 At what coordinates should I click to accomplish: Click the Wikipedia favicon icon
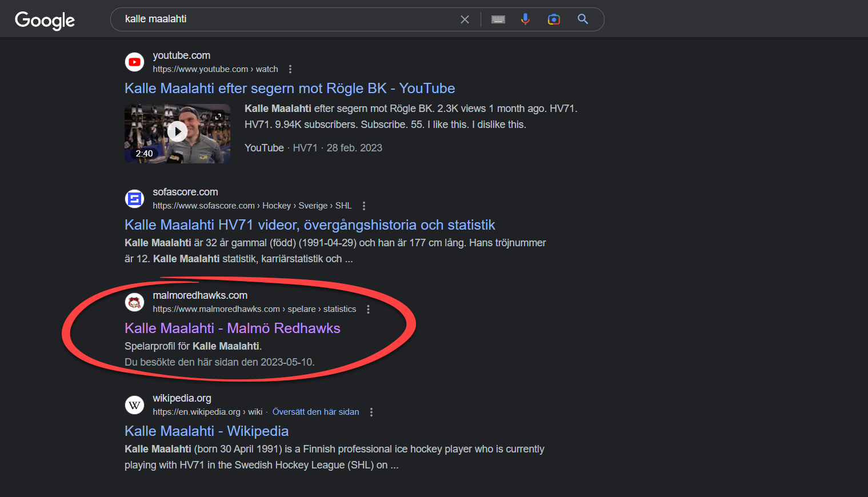point(135,405)
